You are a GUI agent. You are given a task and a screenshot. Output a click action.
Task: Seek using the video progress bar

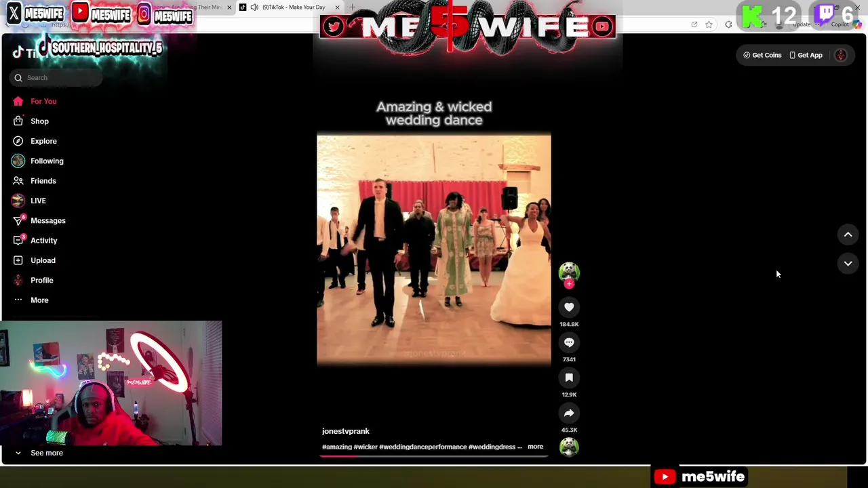(434, 456)
